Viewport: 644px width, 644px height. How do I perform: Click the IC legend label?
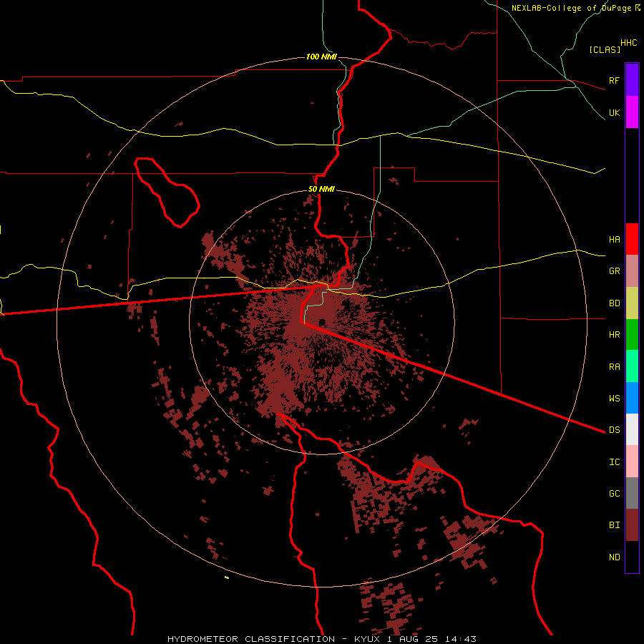point(614,462)
